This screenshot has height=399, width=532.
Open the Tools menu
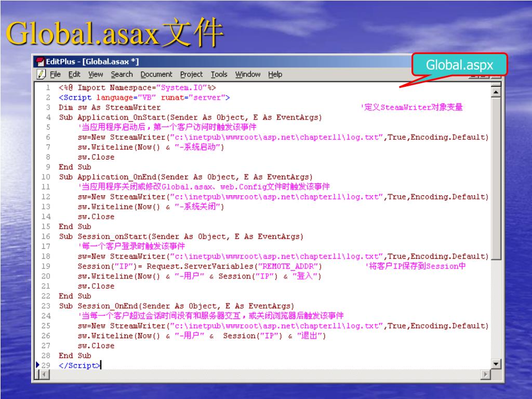click(x=219, y=74)
